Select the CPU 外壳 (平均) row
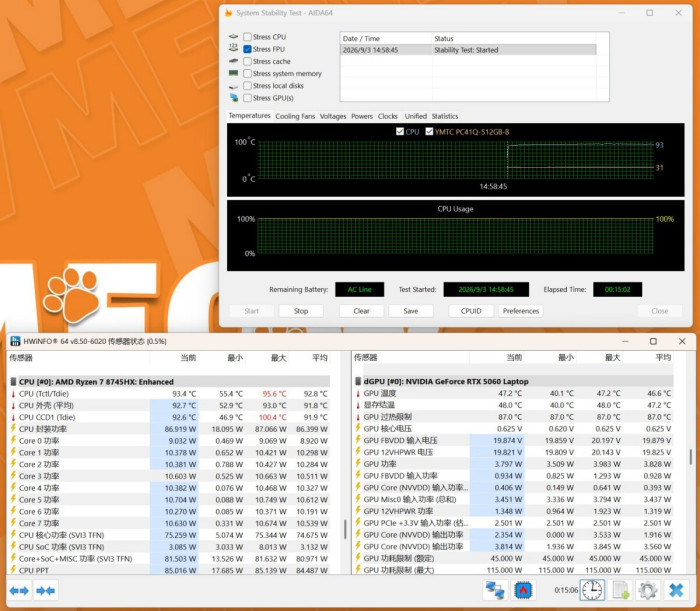 click(170, 405)
